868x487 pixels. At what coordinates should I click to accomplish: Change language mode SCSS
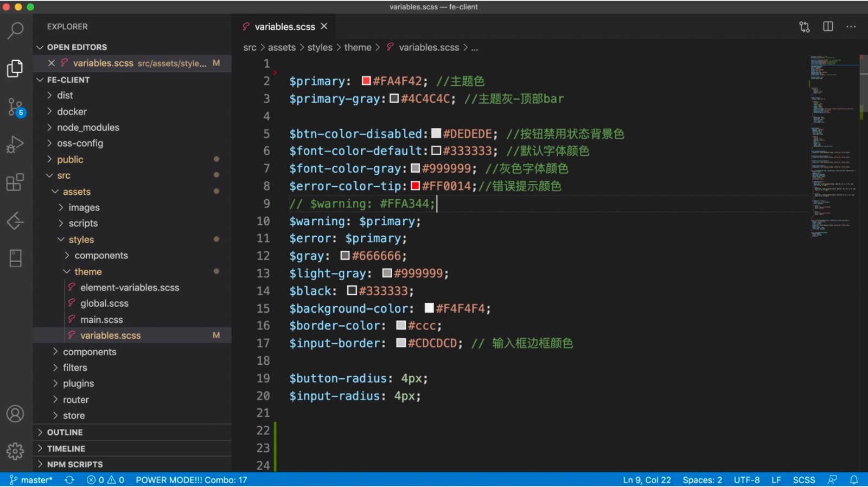(x=804, y=480)
